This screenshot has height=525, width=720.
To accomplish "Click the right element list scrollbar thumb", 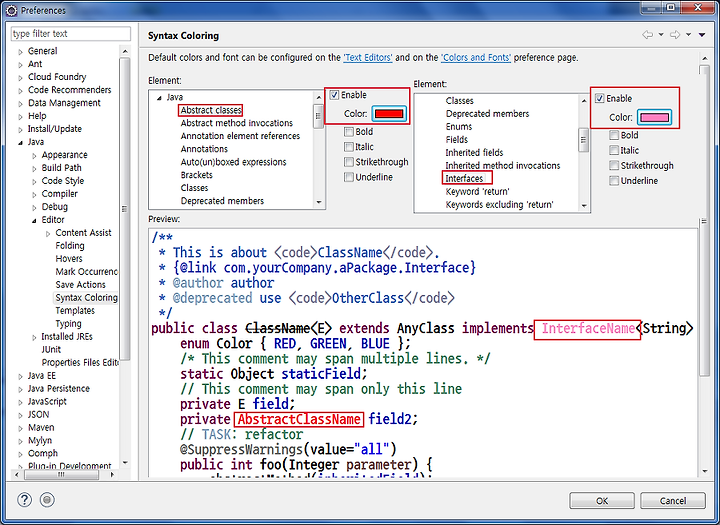I will tap(583, 140).
